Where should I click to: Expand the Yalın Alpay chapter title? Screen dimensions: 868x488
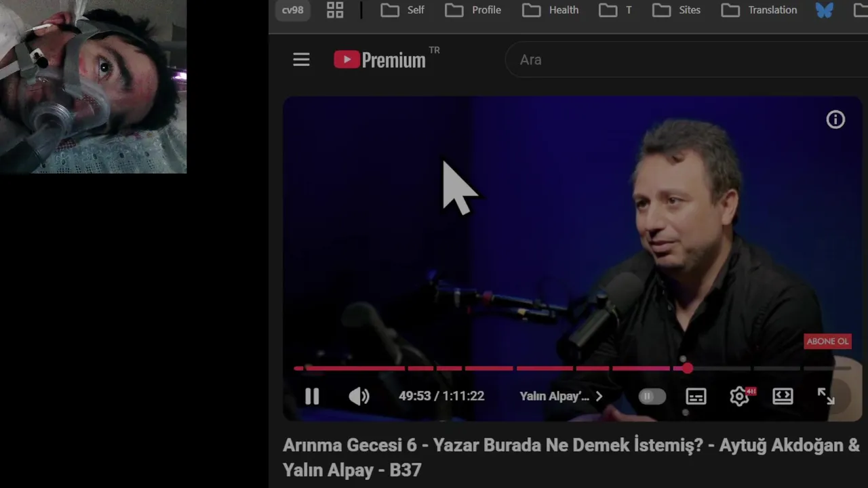pyautogui.click(x=561, y=396)
